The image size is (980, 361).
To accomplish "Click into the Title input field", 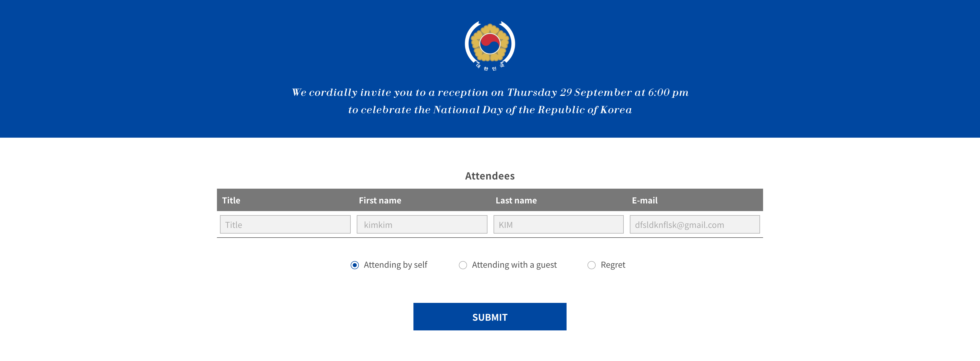I will coord(285,225).
